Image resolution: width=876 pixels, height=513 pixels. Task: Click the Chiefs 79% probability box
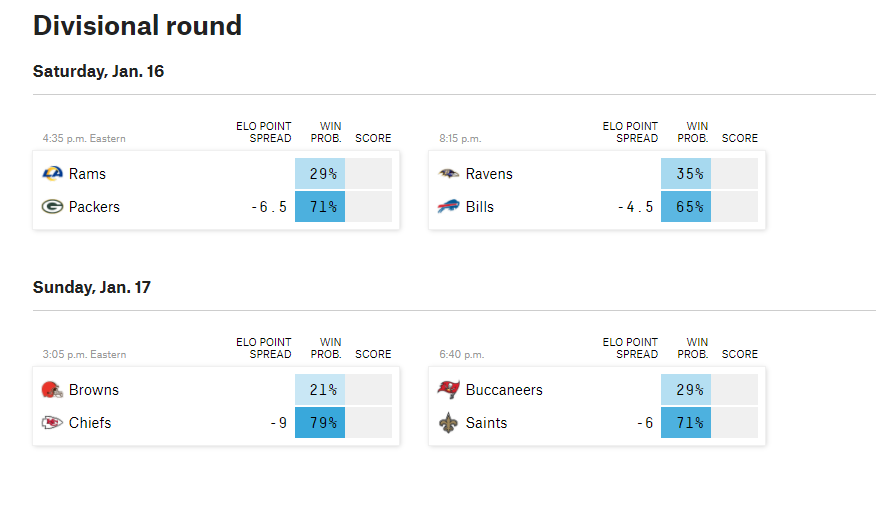[x=320, y=422]
